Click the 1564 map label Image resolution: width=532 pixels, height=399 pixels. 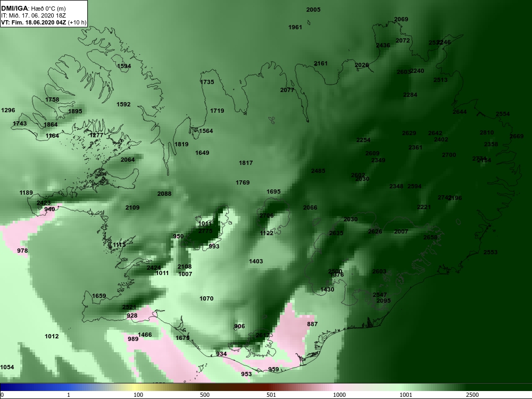click(206, 131)
